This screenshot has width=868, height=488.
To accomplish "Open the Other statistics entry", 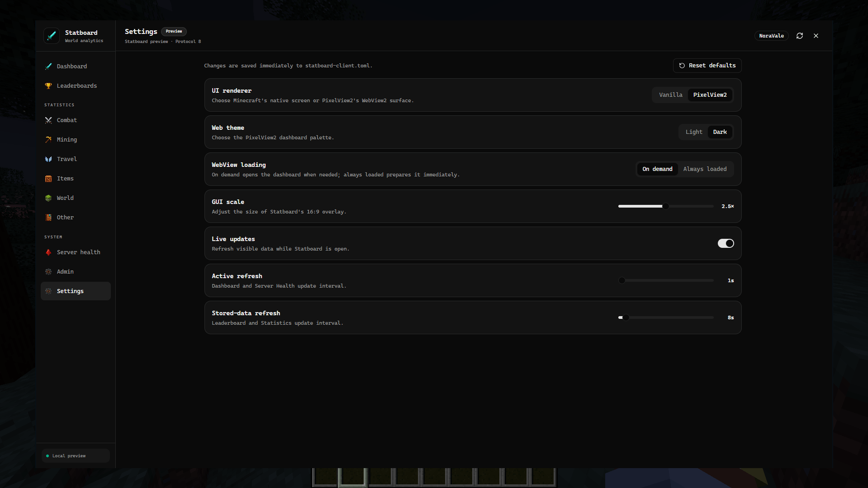I will coord(76,218).
